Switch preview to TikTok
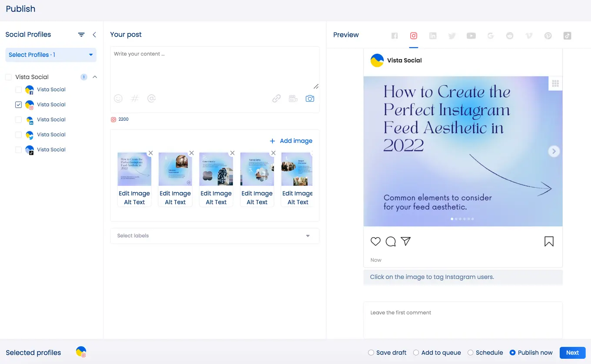Screen dimensions: 591x364 point(567,36)
